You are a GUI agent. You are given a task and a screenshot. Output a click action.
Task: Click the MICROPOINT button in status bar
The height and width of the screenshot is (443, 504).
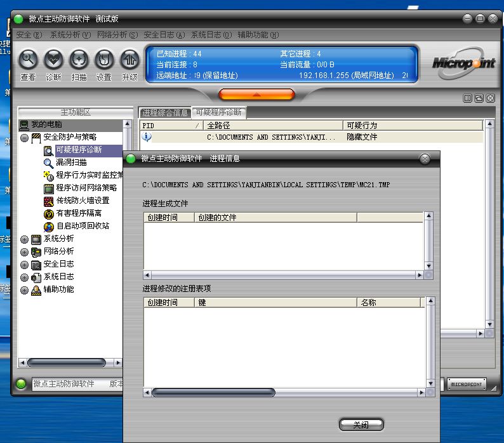467,384
